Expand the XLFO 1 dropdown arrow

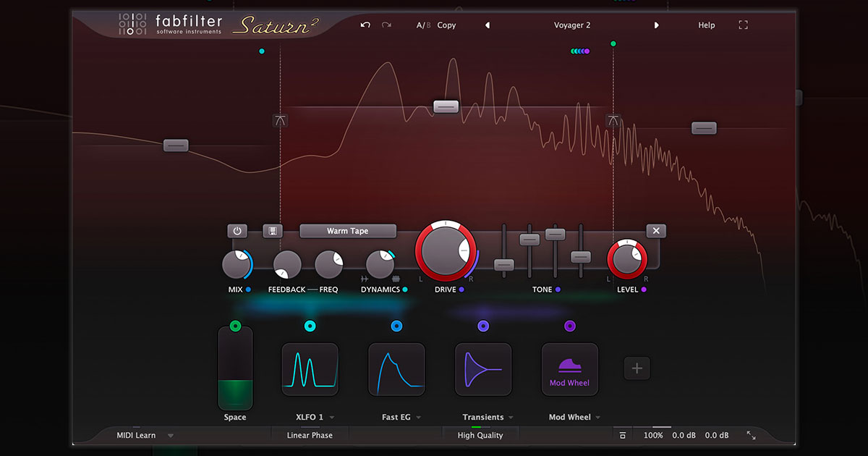[332, 418]
